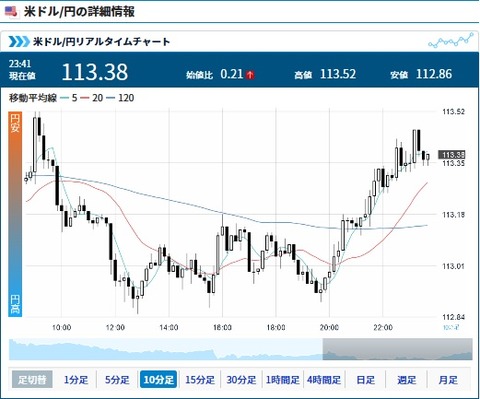Viewport: 480px width, 399px height.
Task: Switch chart to 15分足
Action: (x=200, y=379)
